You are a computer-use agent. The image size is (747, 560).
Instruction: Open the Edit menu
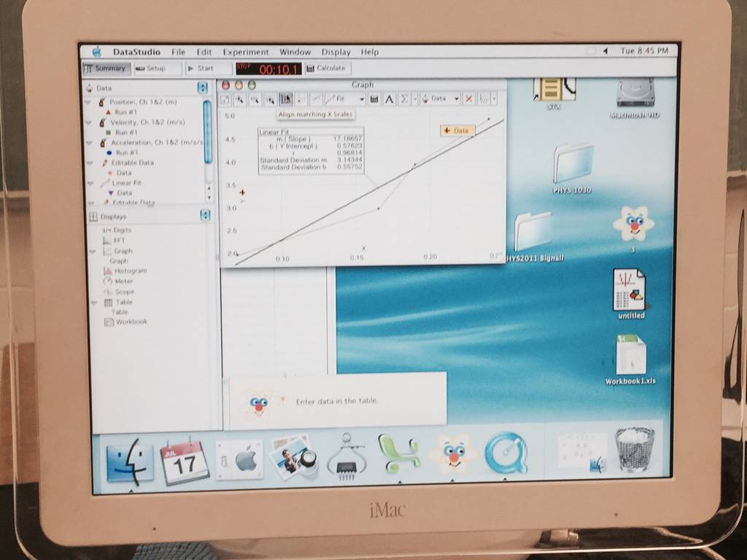coord(204,52)
